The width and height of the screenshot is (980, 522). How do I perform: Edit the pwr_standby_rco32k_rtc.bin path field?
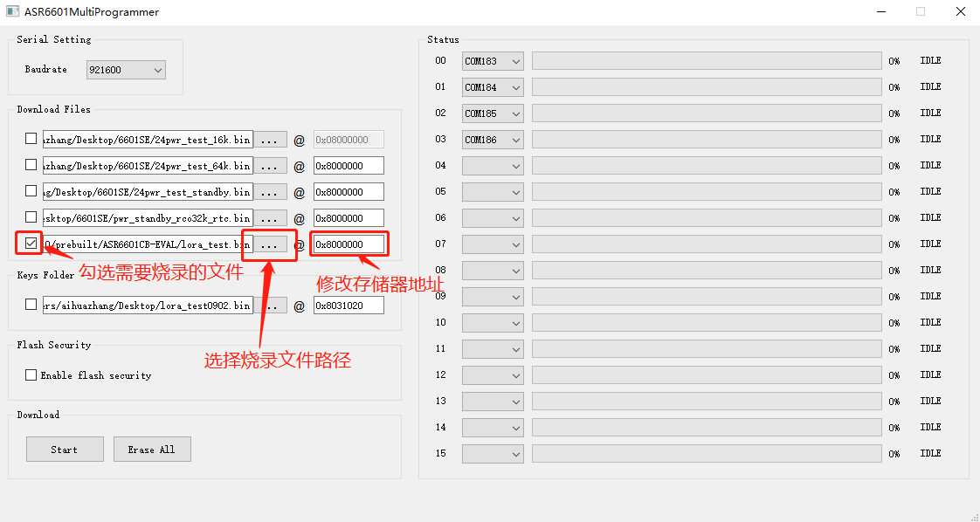point(148,218)
